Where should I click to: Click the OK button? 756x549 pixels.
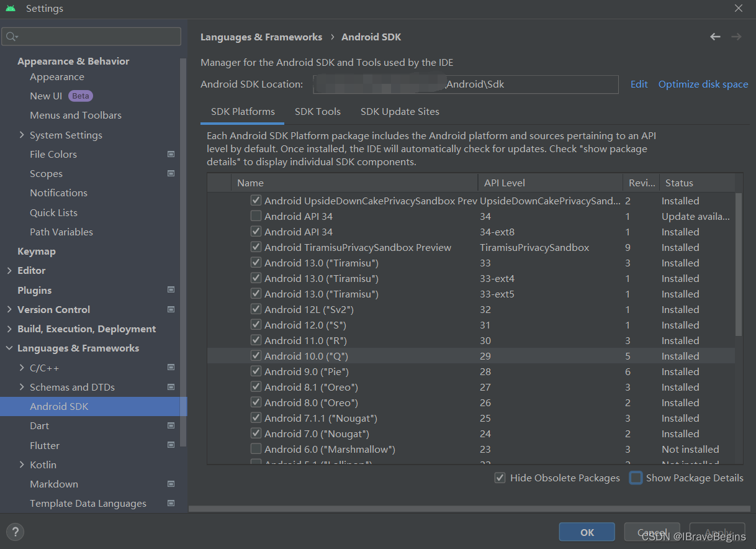pyautogui.click(x=587, y=532)
